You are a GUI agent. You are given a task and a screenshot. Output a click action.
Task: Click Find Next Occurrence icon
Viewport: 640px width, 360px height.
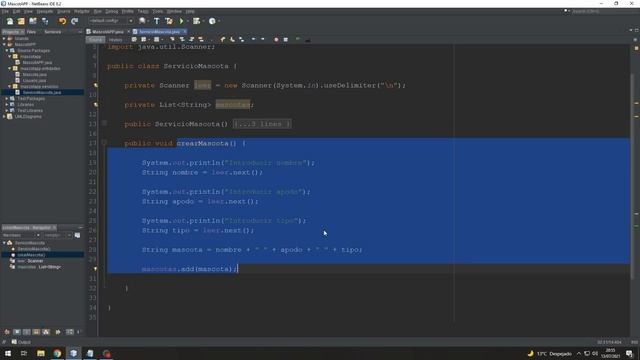(191, 40)
